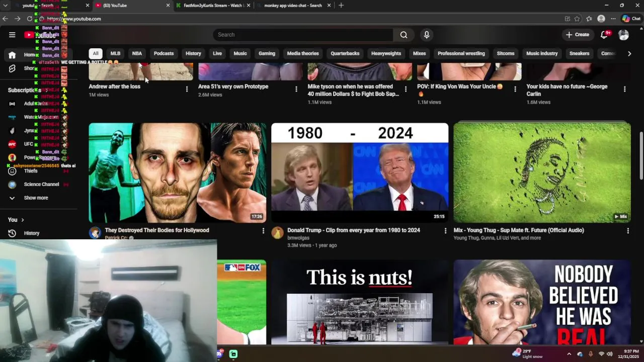This screenshot has width=644, height=362.
Task: Select the Sneakers chip
Action: click(579, 53)
